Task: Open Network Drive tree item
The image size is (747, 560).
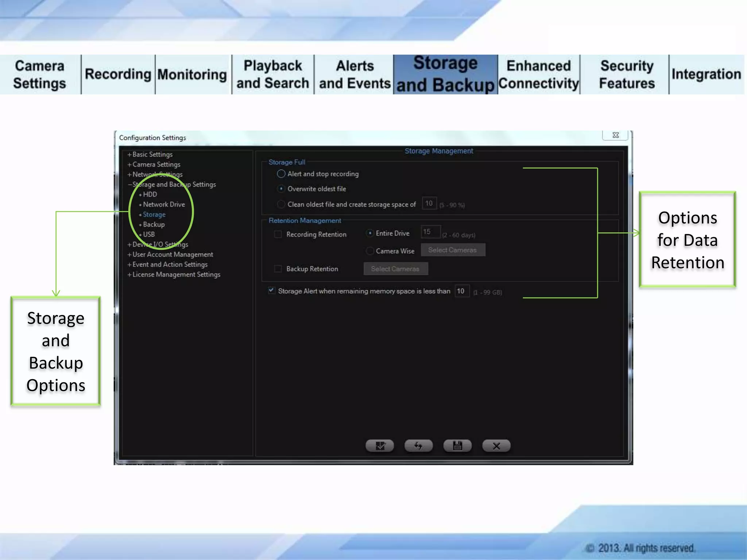Action: [x=164, y=205]
